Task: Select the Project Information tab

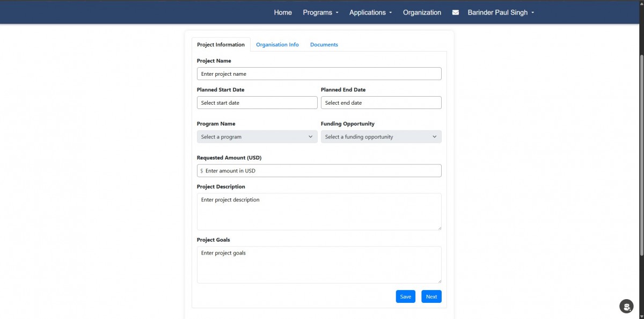Action: [221, 45]
